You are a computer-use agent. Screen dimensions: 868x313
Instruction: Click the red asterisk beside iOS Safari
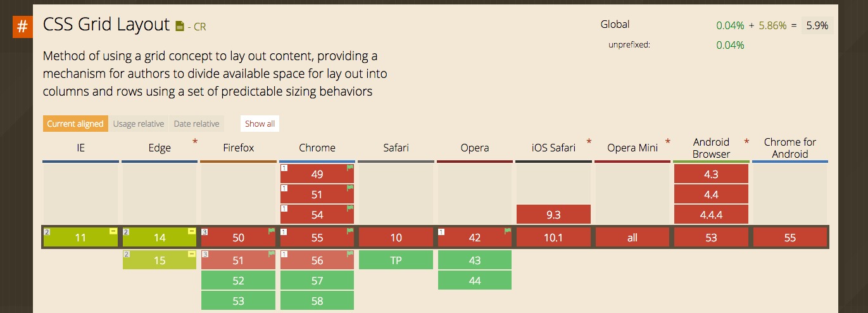coord(589,141)
